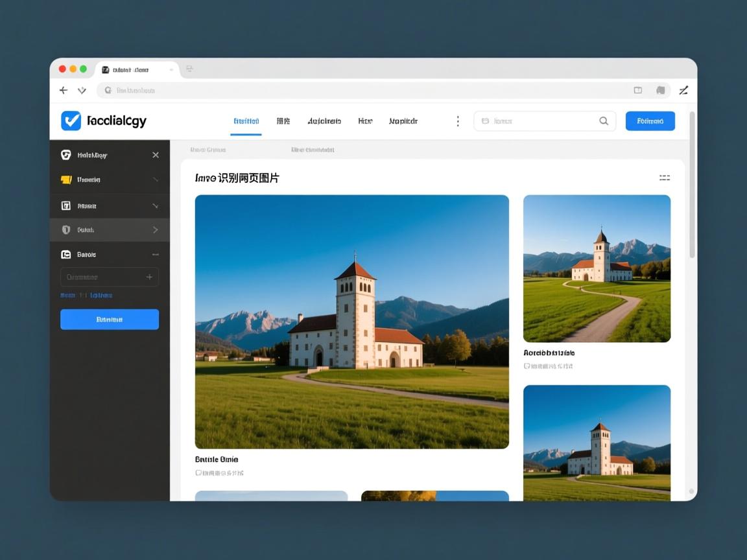Viewport: 747px width, 560px height.
Task: Click the blue button in the top-right header
Action: point(650,121)
